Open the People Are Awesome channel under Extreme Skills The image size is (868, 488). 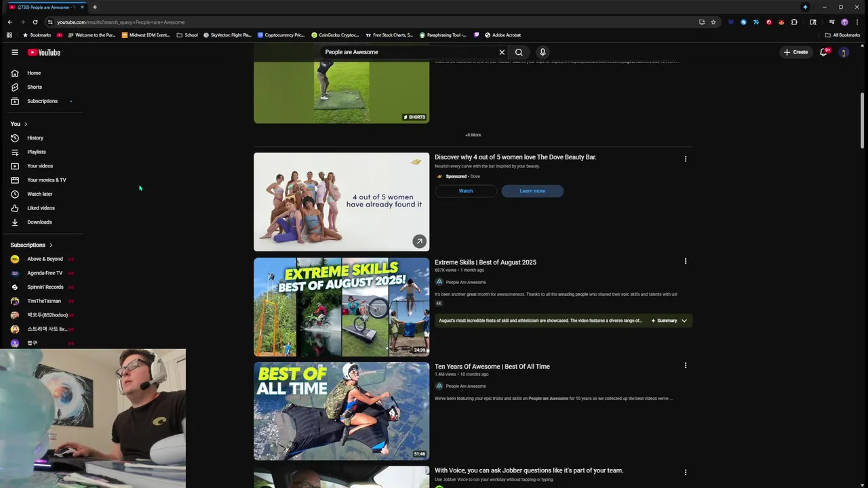[x=466, y=282]
